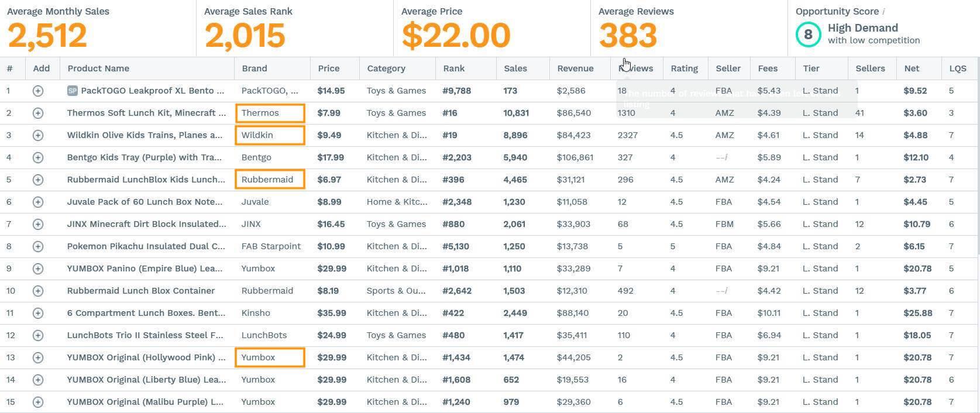Screen dimensions: 980x413
Task: Open the Bentgo Kids Tray (Purple) listing
Action: pos(145,157)
